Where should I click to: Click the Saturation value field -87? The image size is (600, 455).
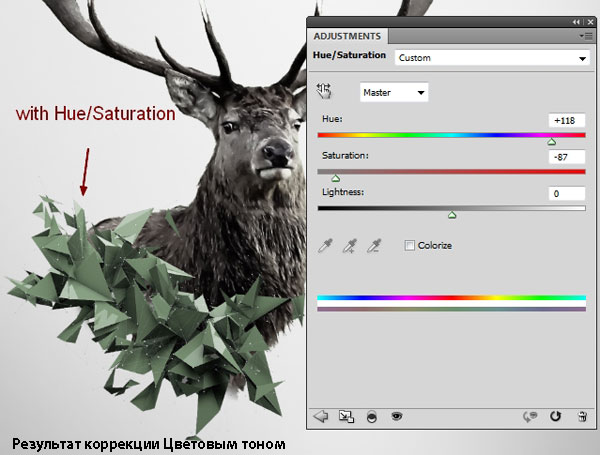pyautogui.click(x=566, y=157)
